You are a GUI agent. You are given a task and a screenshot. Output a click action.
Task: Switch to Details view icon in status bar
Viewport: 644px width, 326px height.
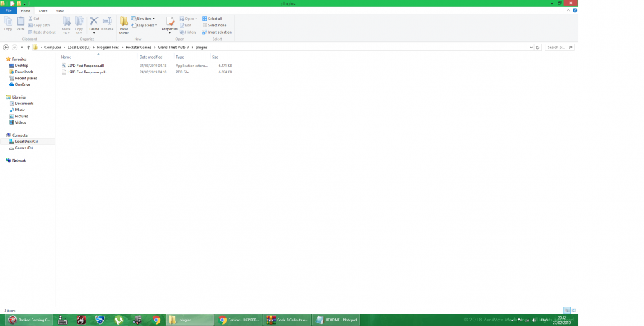click(567, 311)
